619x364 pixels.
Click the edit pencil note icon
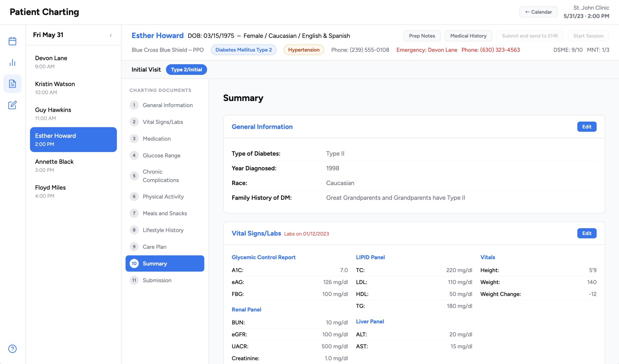coord(12,105)
